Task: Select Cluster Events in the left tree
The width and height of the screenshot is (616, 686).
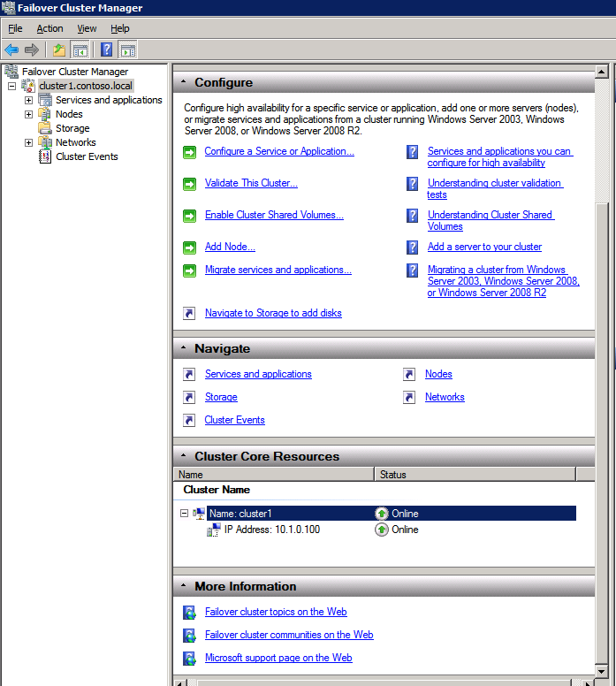Action: tap(87, 156)
